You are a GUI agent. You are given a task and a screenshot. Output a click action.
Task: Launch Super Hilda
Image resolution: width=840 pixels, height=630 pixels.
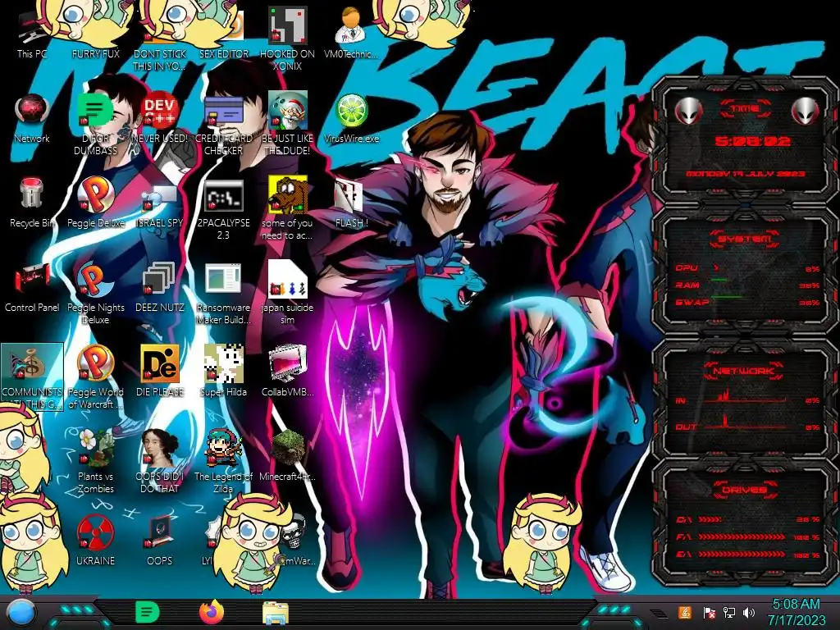click(x=223, y=371)
